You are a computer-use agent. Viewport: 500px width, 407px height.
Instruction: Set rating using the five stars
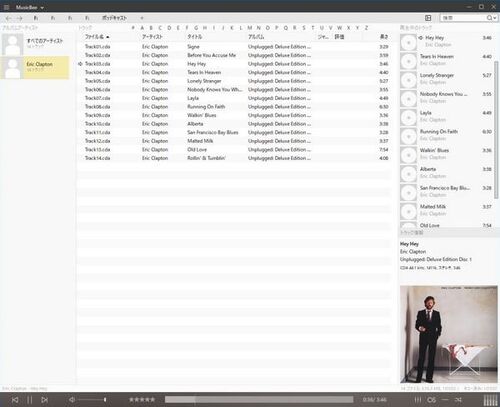click(142, 399)
